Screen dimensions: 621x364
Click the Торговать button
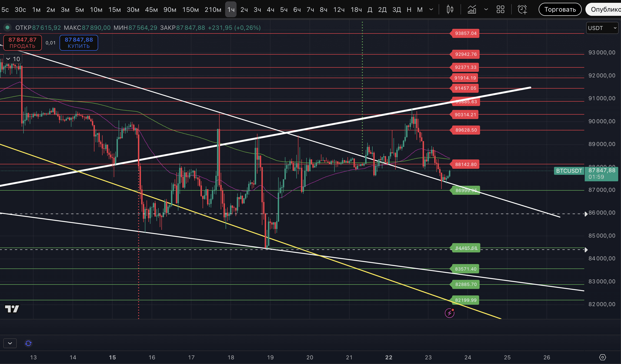click(x=560, y=9)
